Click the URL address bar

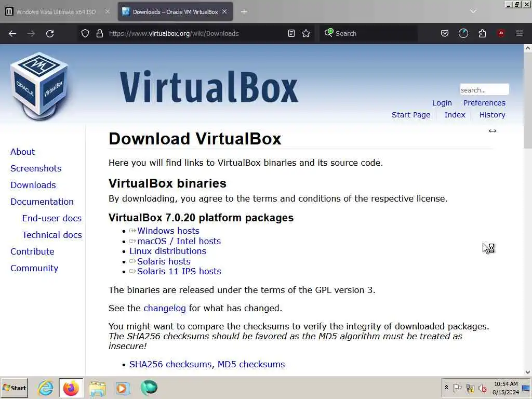pyautogui.click(x=195, y=33)
